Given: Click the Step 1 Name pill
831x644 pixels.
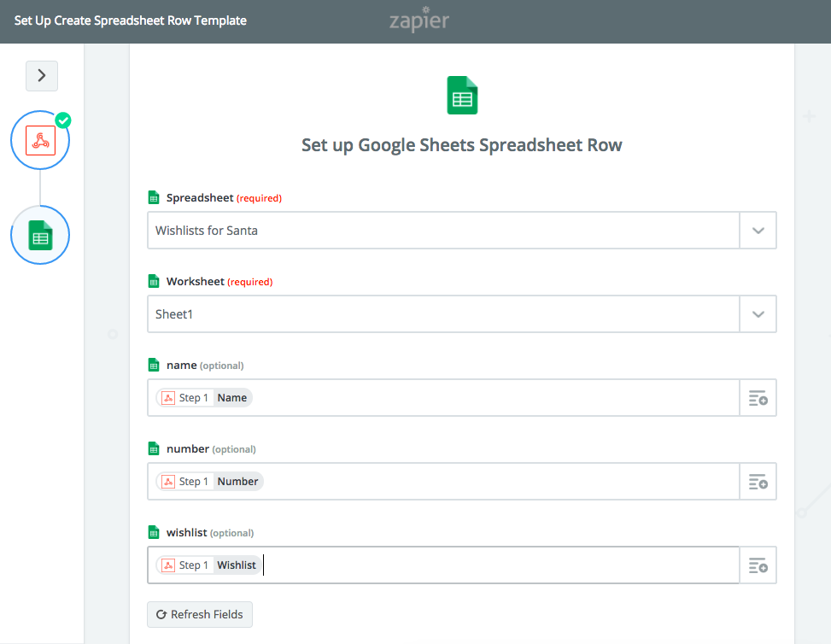Looking at the screenshot, I should 205,398.
